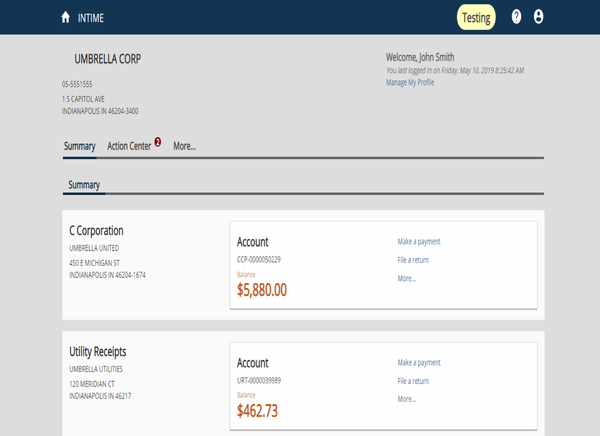Click the home icon in header
This screenshot has height=436, width=600.
pos(66,17)
